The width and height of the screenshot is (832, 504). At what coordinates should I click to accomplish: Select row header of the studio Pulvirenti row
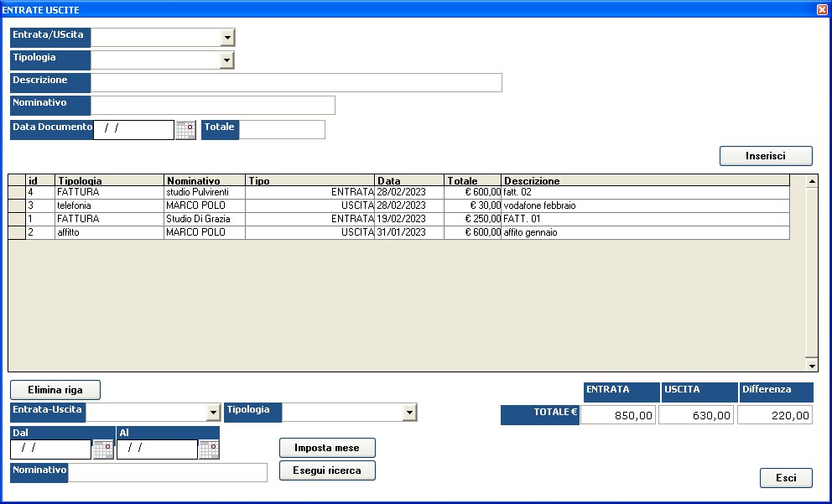[x=17, y=193]
